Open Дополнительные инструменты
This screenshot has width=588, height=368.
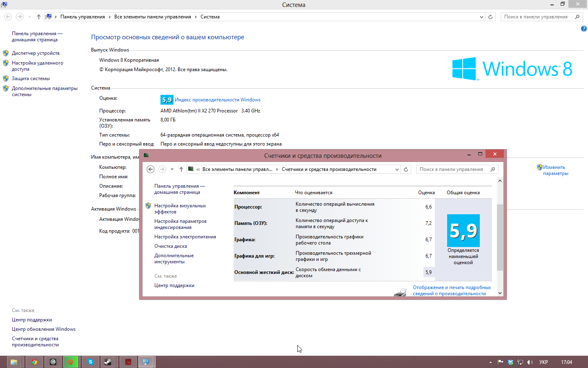tap(174, 258)
